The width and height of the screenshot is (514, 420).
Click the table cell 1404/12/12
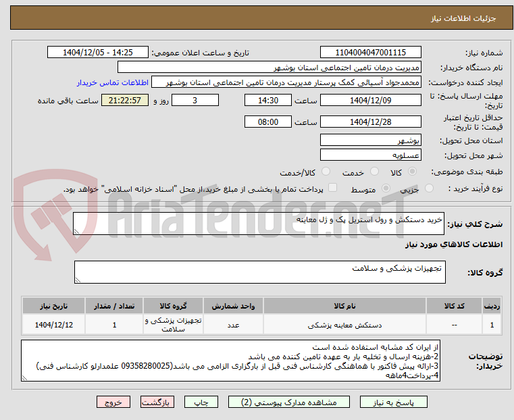[54, 325]
